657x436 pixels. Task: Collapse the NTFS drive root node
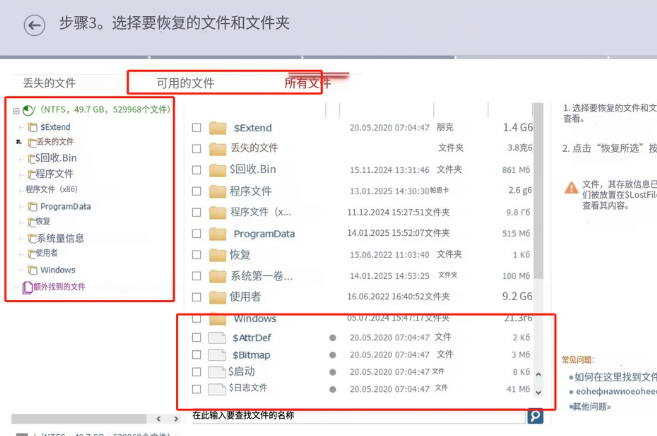(16, 111)
